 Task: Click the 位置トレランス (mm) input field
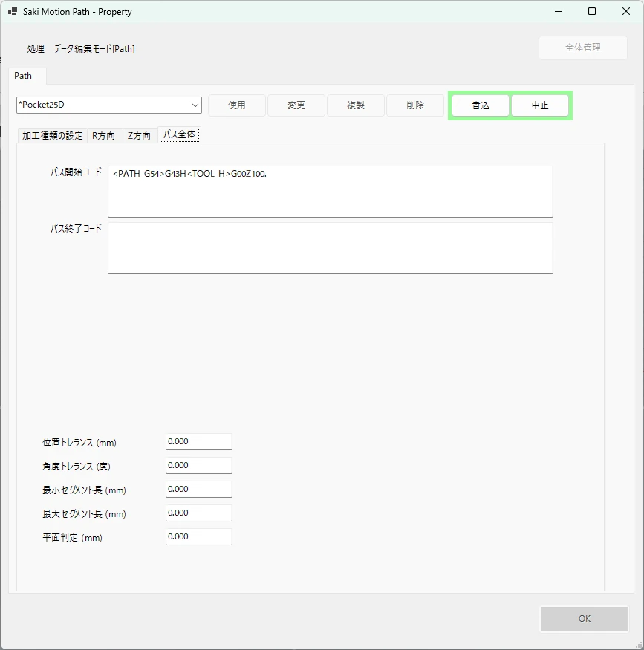point(199,442)
